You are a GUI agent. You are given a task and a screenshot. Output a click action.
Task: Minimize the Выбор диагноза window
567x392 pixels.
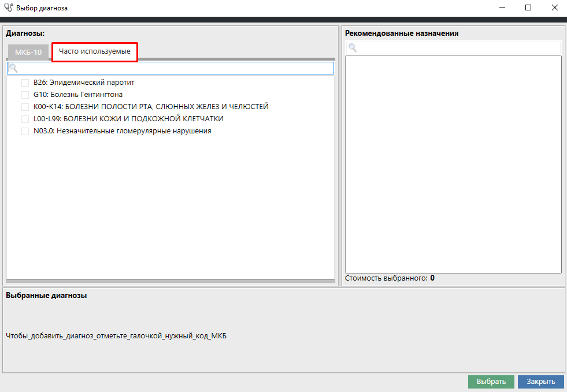pos(501,8)
